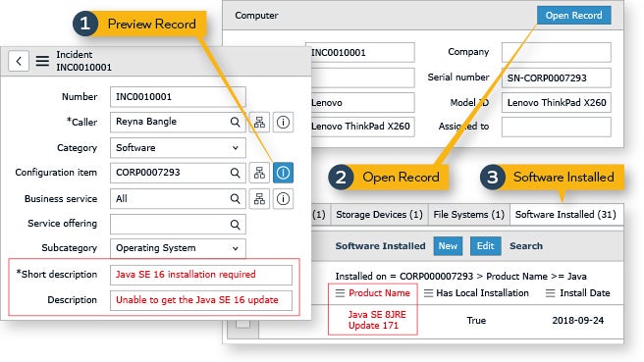Click Business service lookup magnifier
This screenshot has height=362, width=644.
235,199
